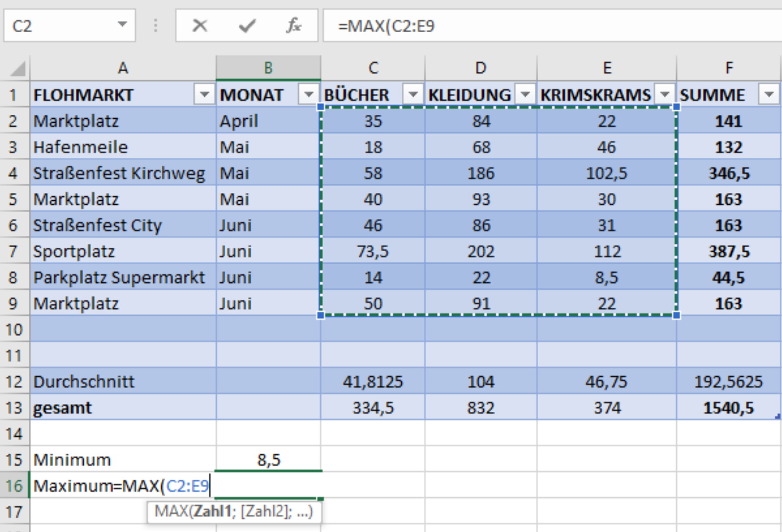Select row 12 by clicking its row number
This screenshot has width=782, height=532.
[x=15, y=382]
